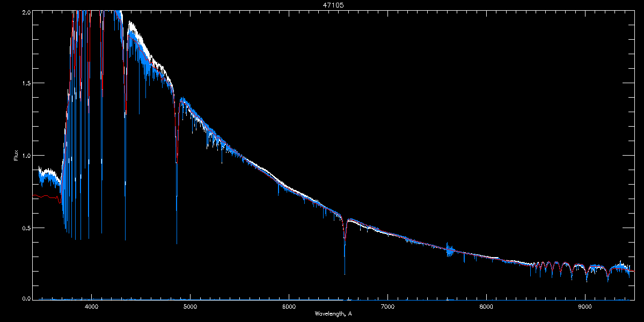Click the 9000 wavelength tick label
Image resolution: width=644 pixels, height=322 pixels.
pos(585,306)
